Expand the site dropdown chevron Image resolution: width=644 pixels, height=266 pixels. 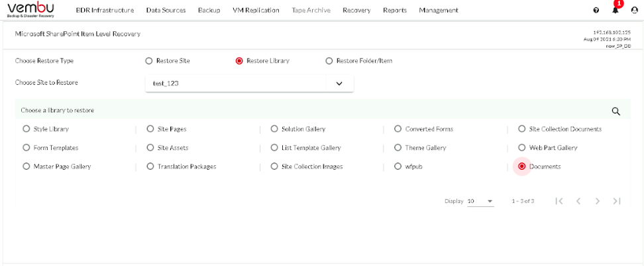pos(339,84)
